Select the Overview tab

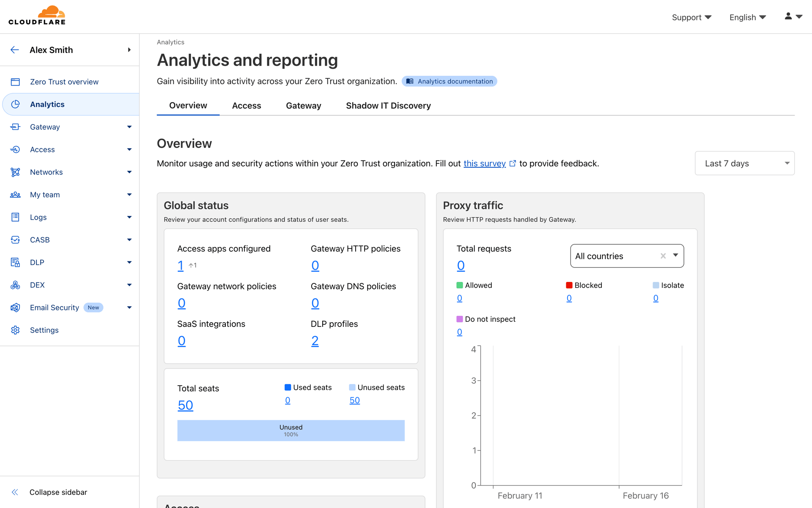(188, 105)
